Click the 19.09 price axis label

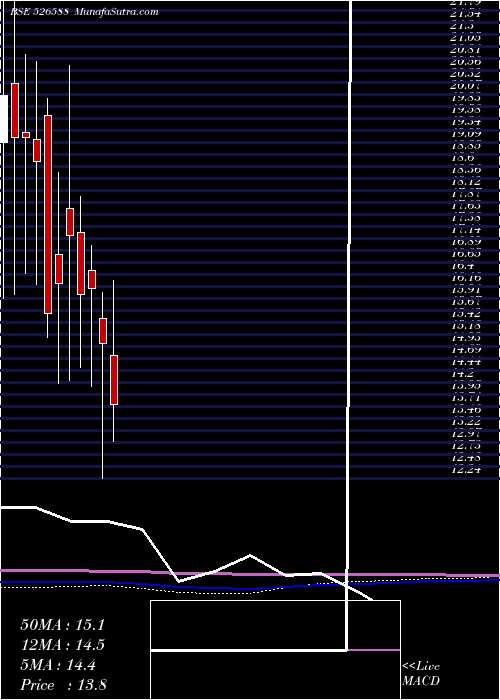point(466,133)
